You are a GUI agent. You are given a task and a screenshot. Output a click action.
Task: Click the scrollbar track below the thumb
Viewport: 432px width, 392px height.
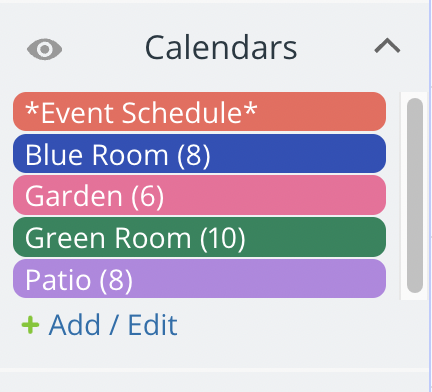pos(415,296)
